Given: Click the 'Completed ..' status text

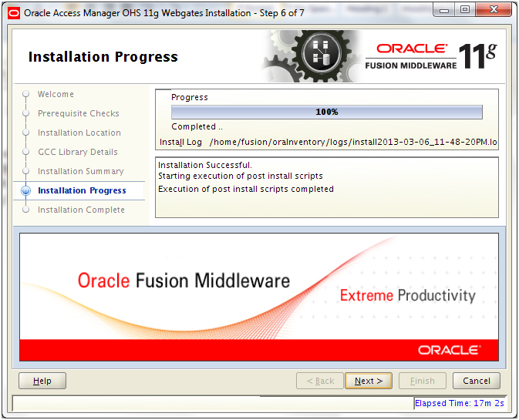Looking at the screenshot, I should [x=197, y=126].
